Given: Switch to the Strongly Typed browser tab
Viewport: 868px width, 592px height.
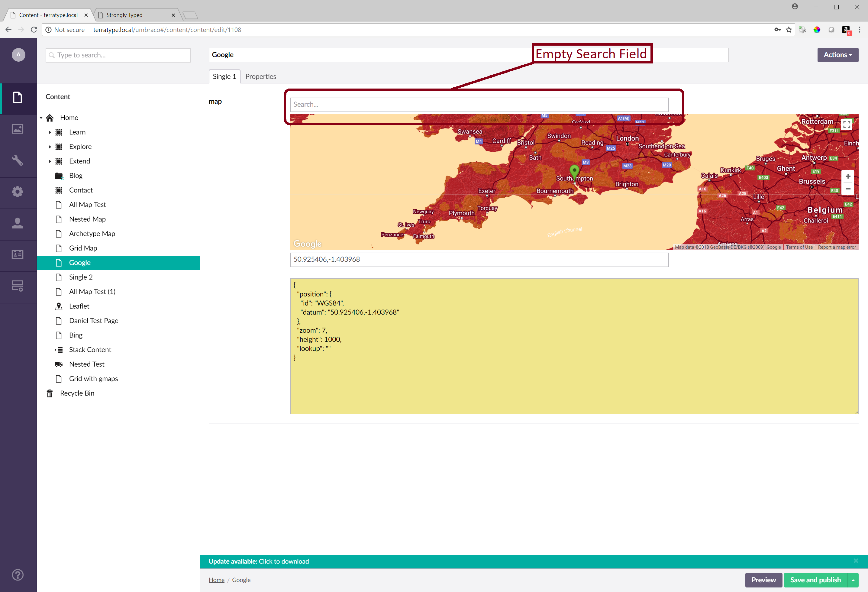Looking at the screenshot, I should 136,15.
